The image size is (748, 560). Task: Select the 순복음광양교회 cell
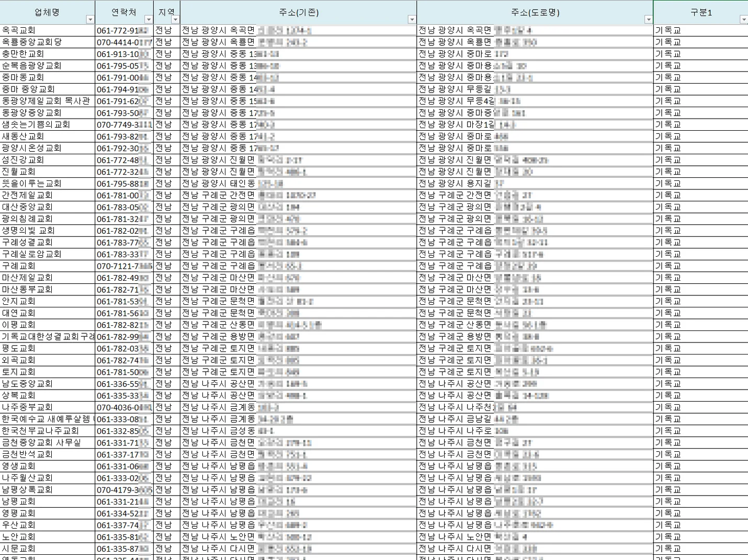click(x=48, y=66)
